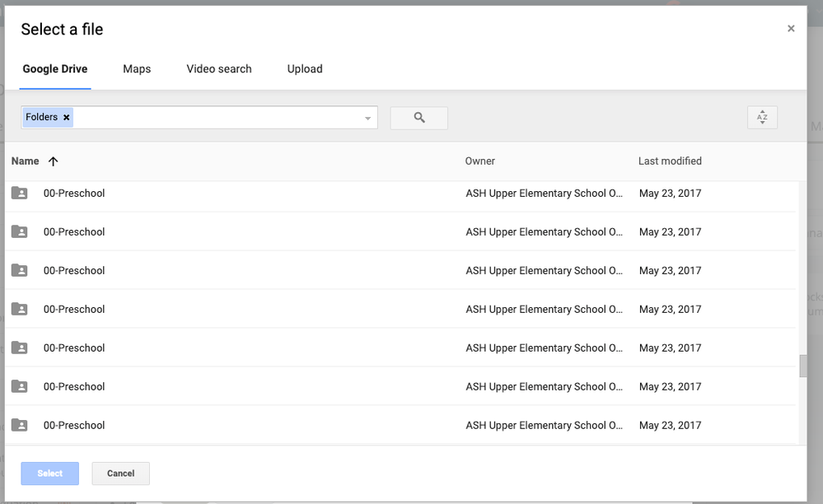Select the second 00-Preschool folder name in the list
Screen dimensions: 823x504
pos(74,232)
